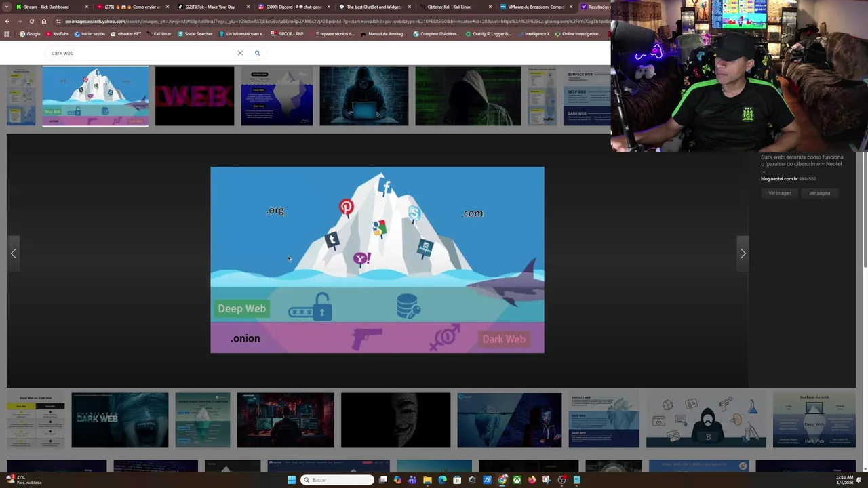The height and width of the screenshot is (488, 868).
Task: Open Microsoft Teams on the taskbar
Action: click(412, 480)
